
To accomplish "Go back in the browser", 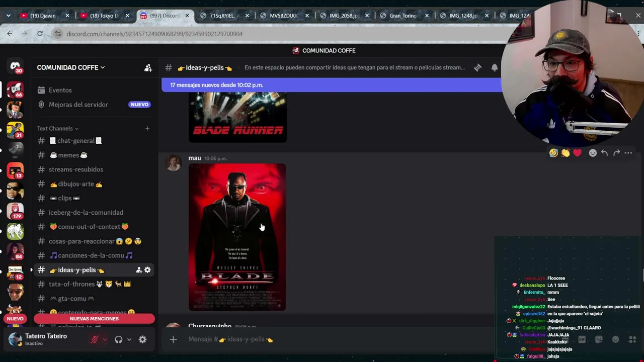I will pyautogui.click(x=10, y=34).
